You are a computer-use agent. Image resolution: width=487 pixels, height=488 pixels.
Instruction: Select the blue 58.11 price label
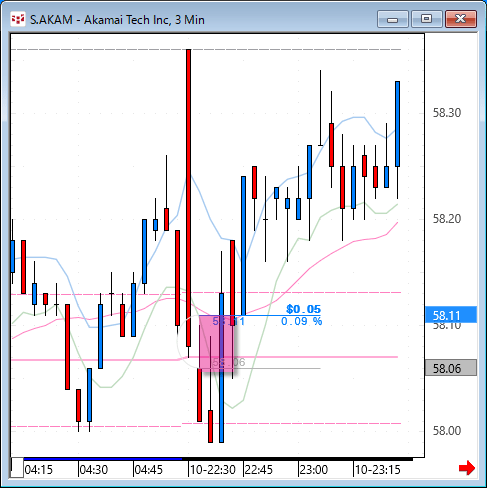click(x=451, y=315)
